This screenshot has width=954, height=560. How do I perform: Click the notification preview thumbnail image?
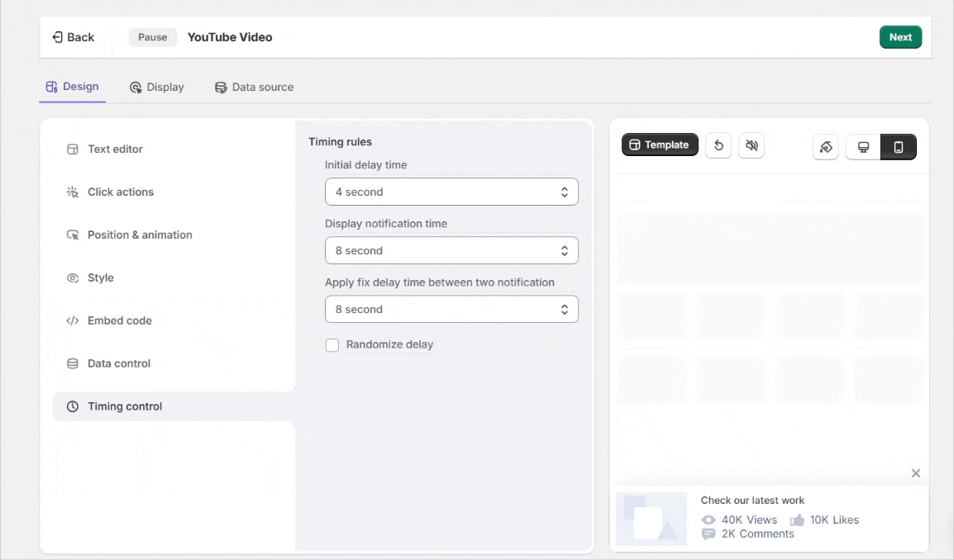point(651,519)
